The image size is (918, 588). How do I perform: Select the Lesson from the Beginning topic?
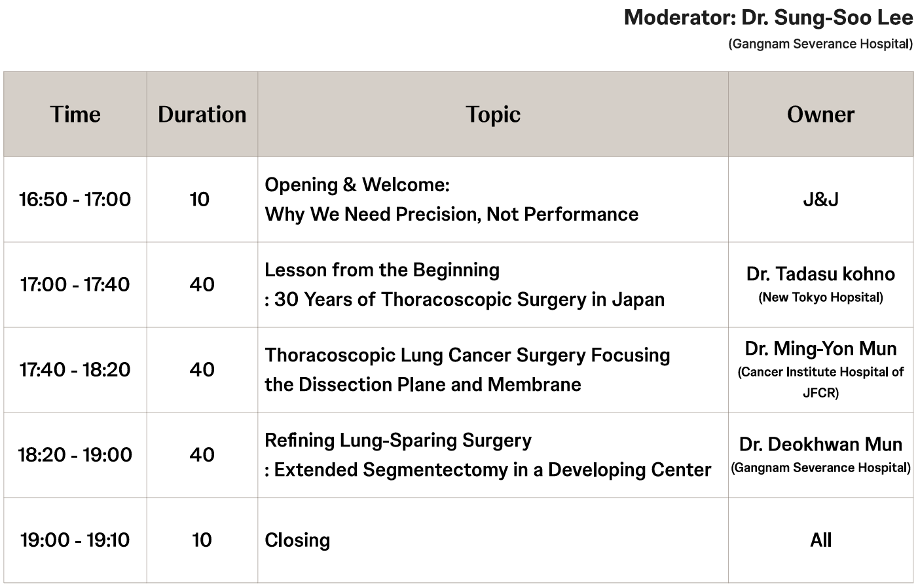382,270
